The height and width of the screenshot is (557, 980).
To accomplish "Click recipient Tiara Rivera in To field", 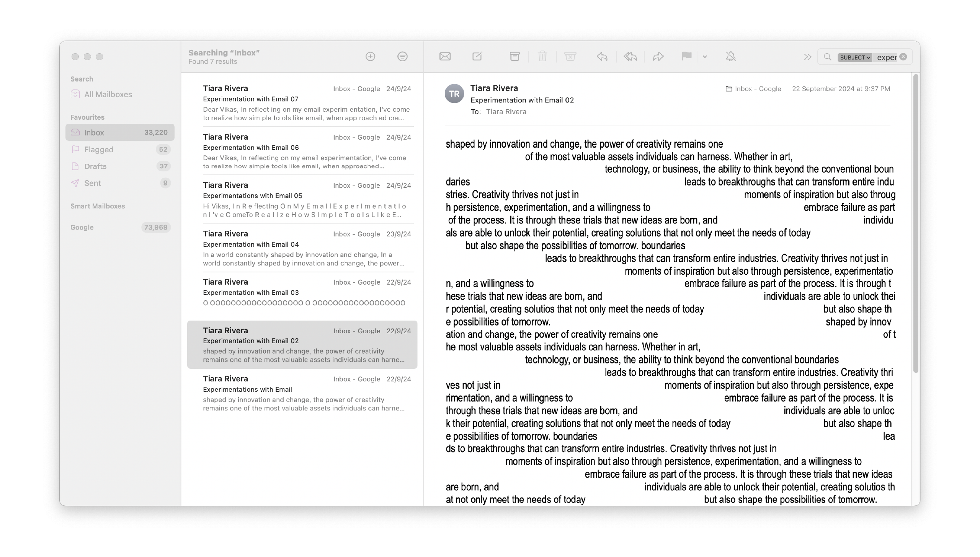I will point(506,112).
